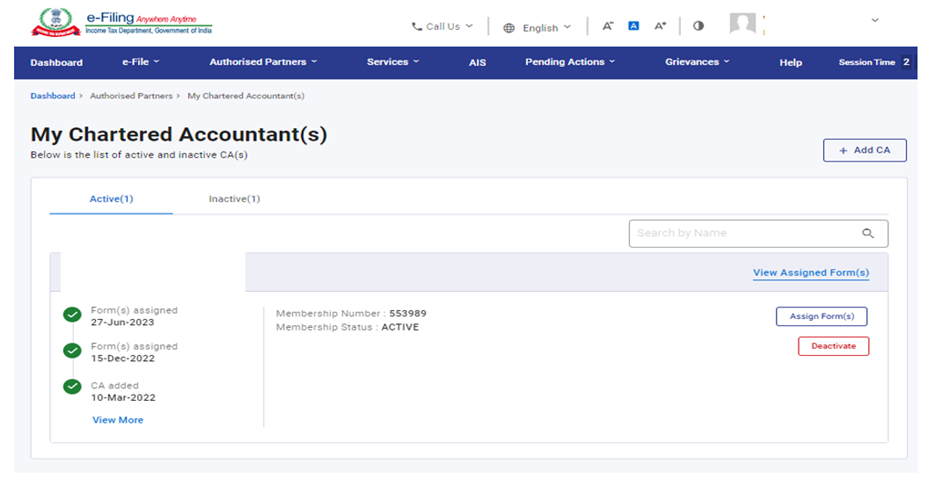Click the Deactivate button
Viewport: 936px width, 486px height.
(833, 346)
